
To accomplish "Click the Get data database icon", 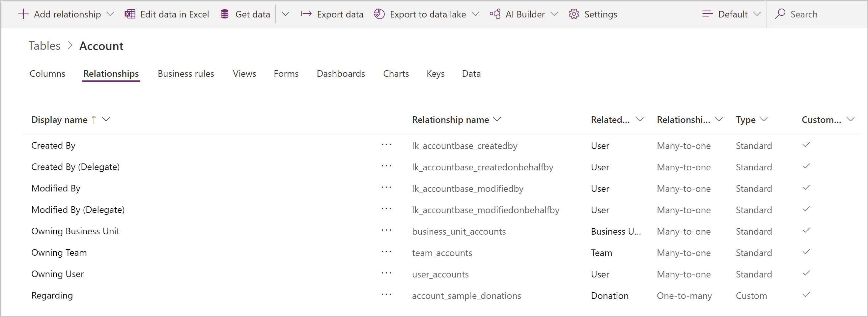I will point(224,14).
